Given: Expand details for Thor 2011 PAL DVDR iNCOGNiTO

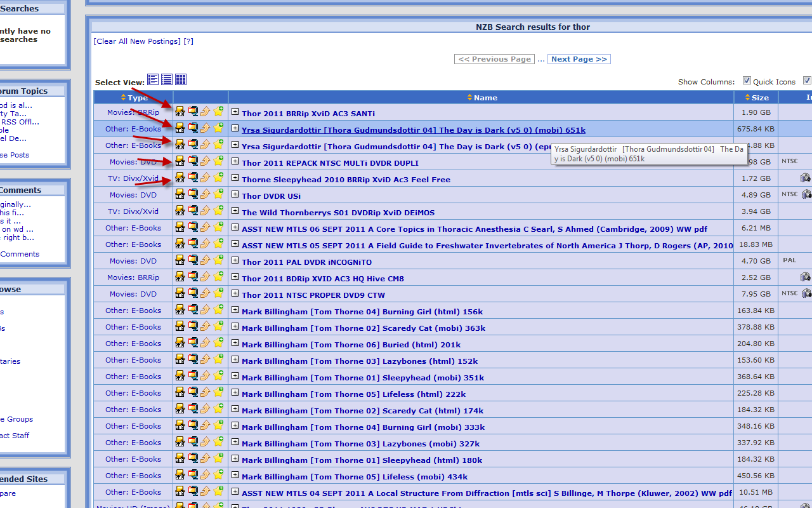Looking at the screenshot, I should click(235, 260).
